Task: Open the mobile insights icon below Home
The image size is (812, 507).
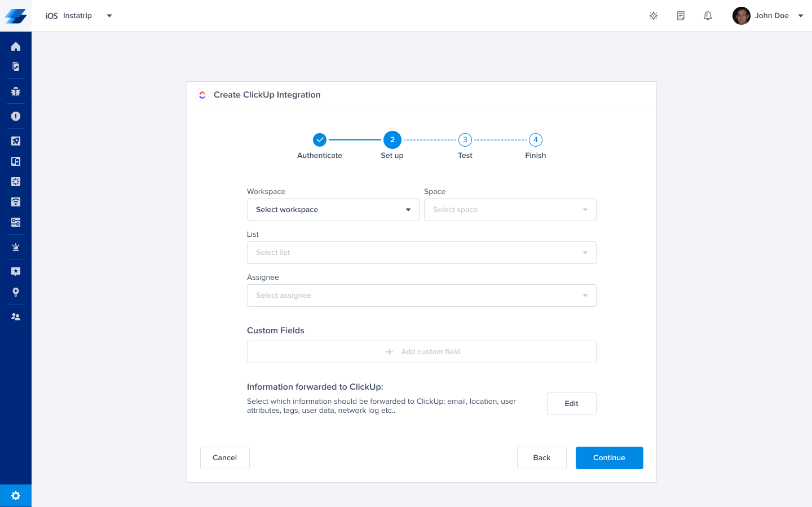Action: [16, 67]
